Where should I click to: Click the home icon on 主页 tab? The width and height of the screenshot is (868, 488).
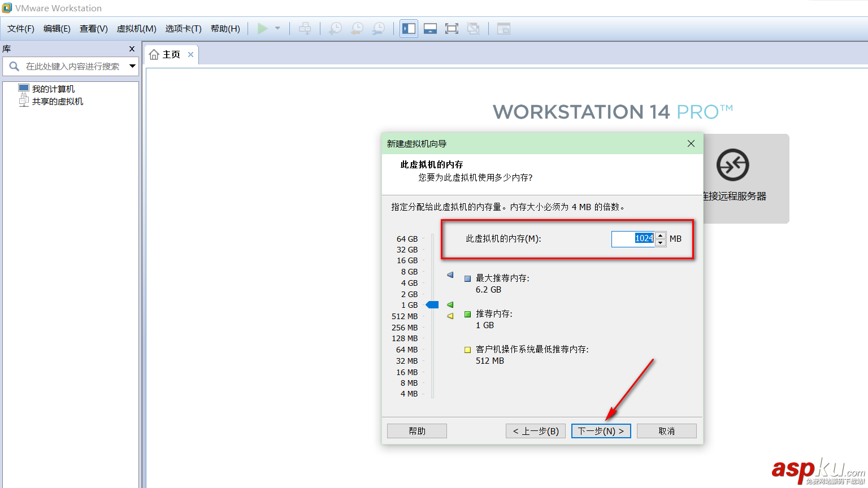point(154,55)
